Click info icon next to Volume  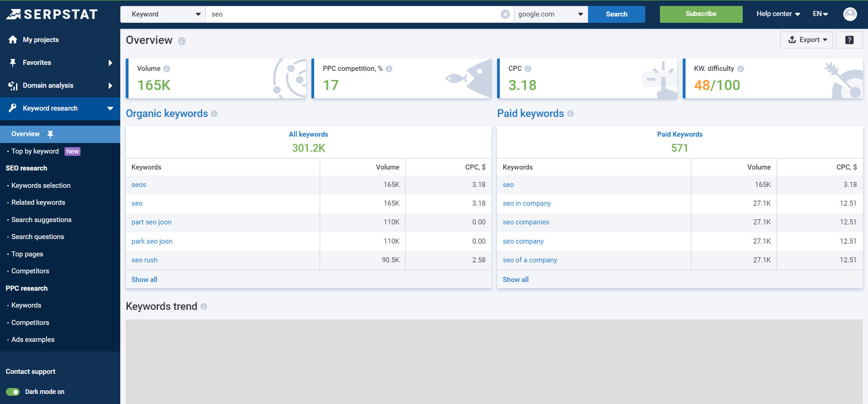coord(166,69)
